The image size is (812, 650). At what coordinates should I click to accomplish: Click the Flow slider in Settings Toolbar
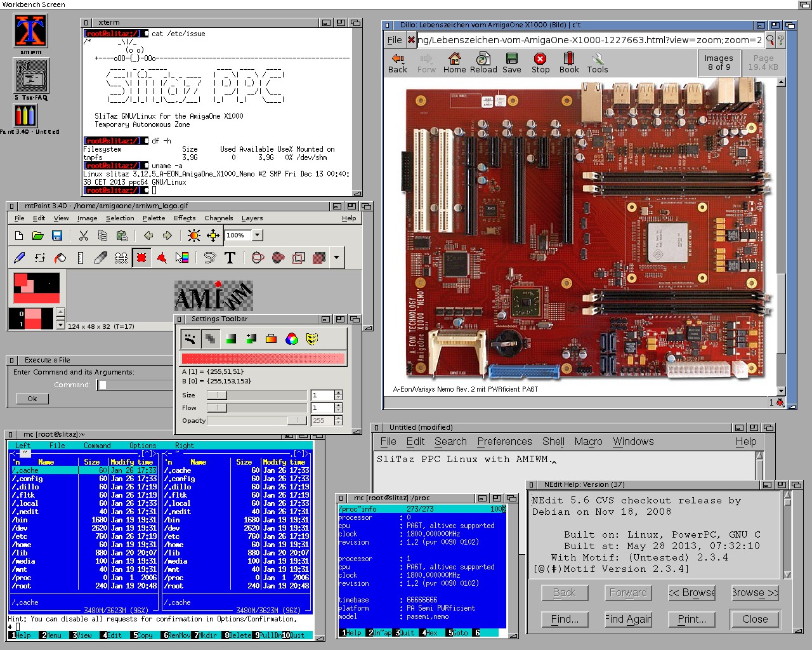256,408
